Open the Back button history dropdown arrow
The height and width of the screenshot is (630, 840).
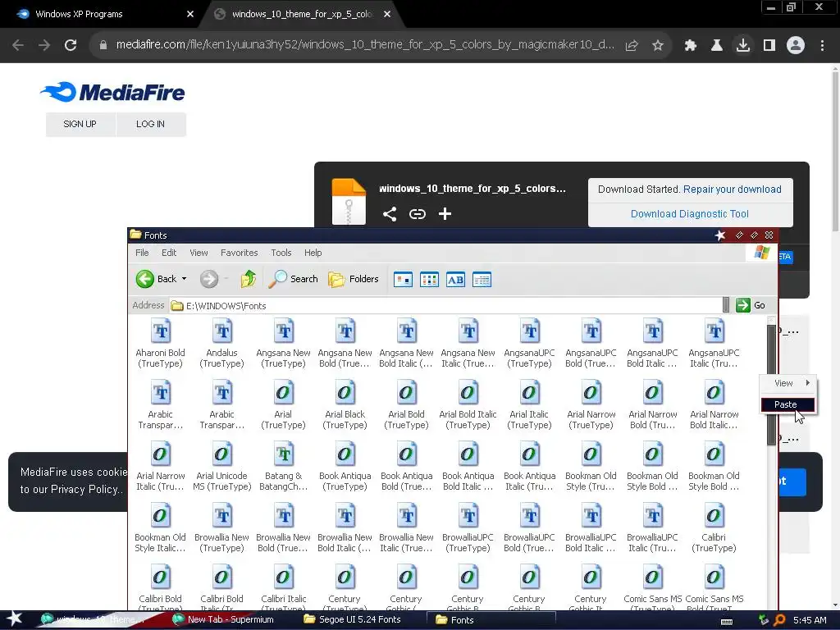point(185,279)
